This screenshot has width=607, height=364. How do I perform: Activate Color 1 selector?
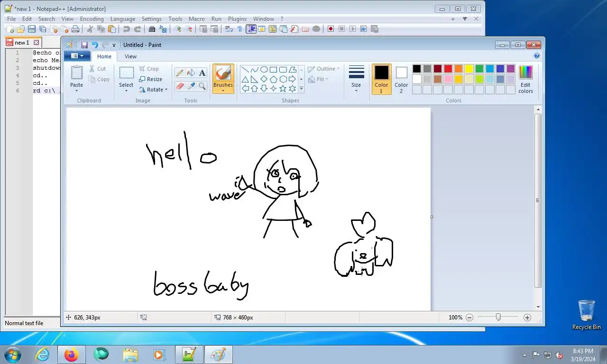coord(382,79)
